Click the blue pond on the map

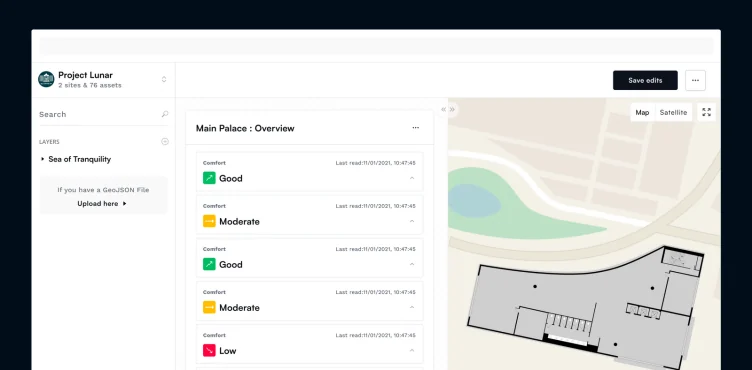(474, 200)
